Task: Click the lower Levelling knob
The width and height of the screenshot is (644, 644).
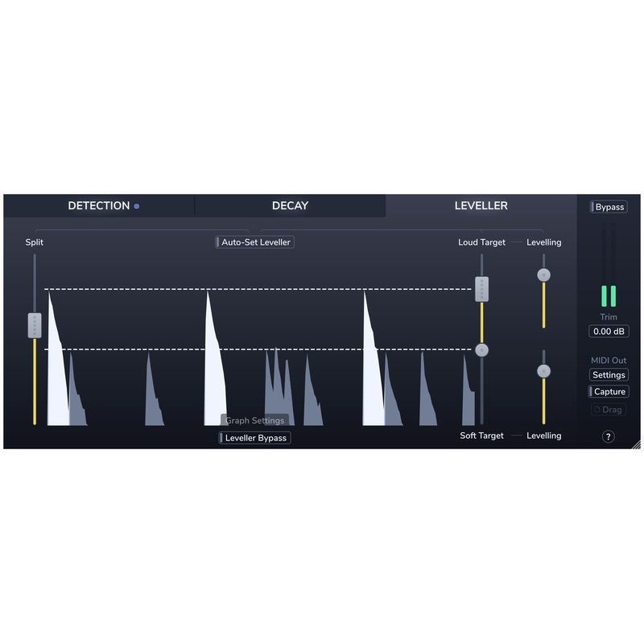Action: [545, 371]
